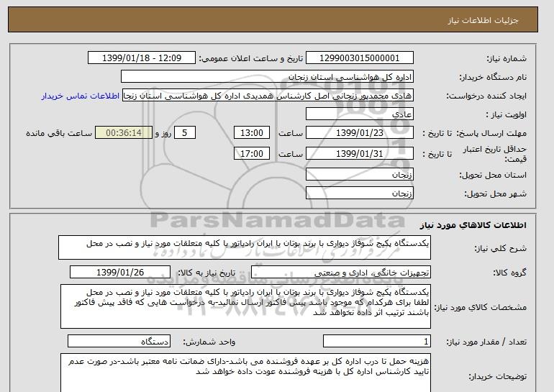Click the remaining days box showing 5
The image size is (554, 392).
click(x=186, y=133)
